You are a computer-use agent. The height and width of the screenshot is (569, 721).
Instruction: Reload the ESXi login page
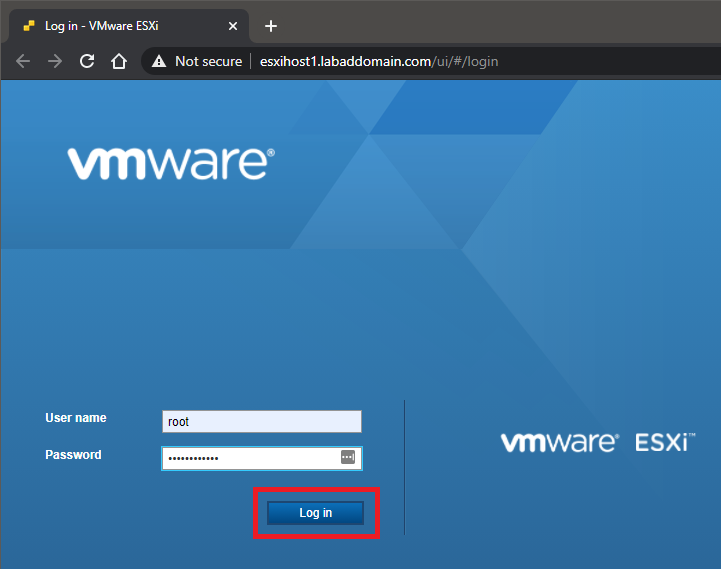(87, 61)
